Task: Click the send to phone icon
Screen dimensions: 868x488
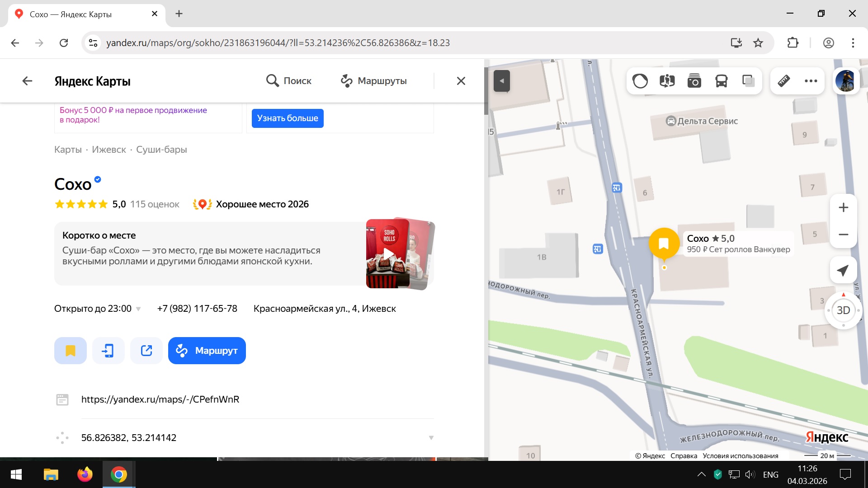Action: click(x=108, y=351)
